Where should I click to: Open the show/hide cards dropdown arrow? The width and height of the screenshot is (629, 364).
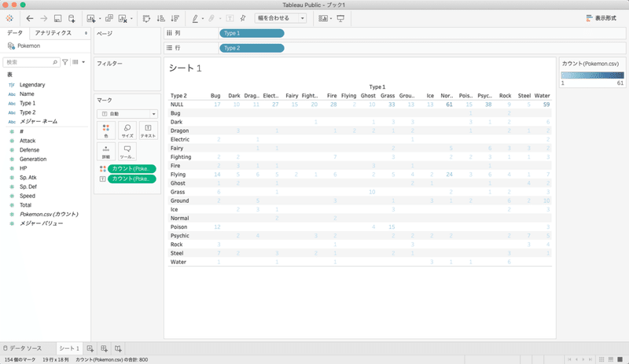click(x=331, y=19)
